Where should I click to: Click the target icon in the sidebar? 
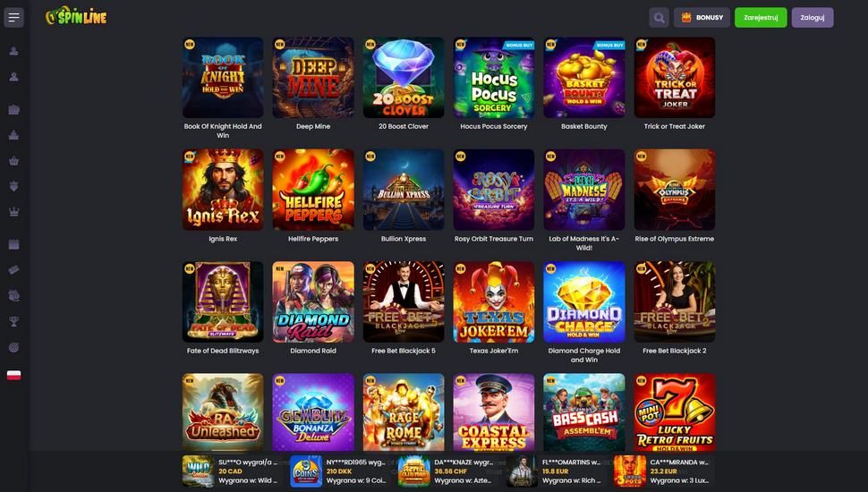tap(13, 348)
